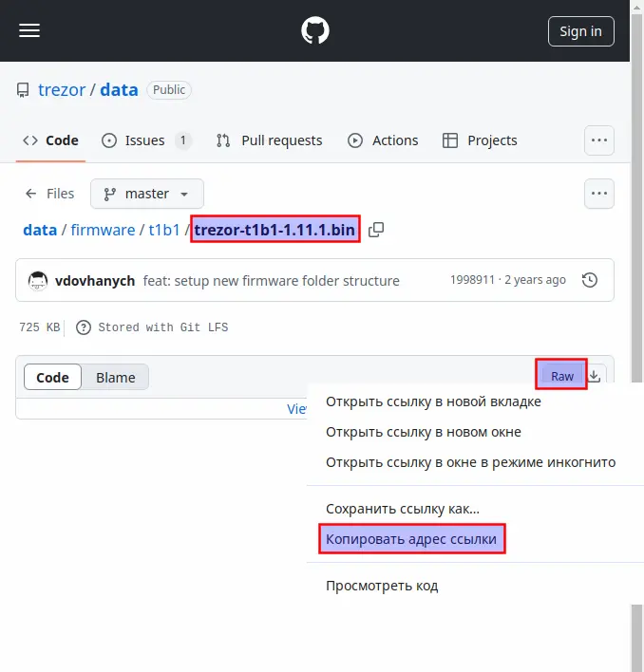
Task: Open commit message 'feat: setup new firmware folder structure'
Action: point(271,281)
